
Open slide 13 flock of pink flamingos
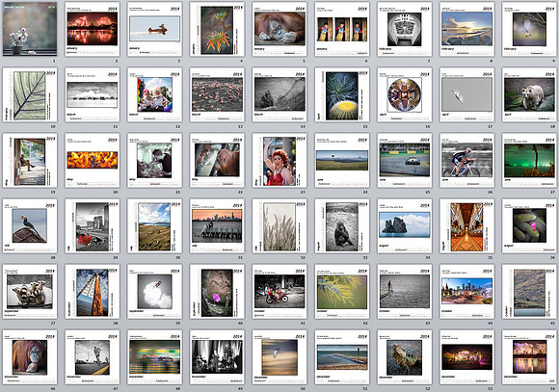pyautogui.click(x=217, y=94)
